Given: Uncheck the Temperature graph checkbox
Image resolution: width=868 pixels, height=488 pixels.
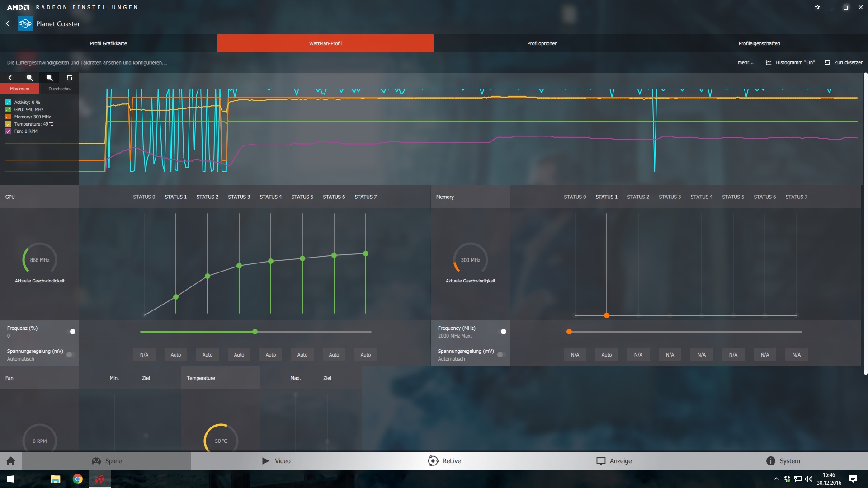Looking at the screenshot, I should tap(8, 124).
